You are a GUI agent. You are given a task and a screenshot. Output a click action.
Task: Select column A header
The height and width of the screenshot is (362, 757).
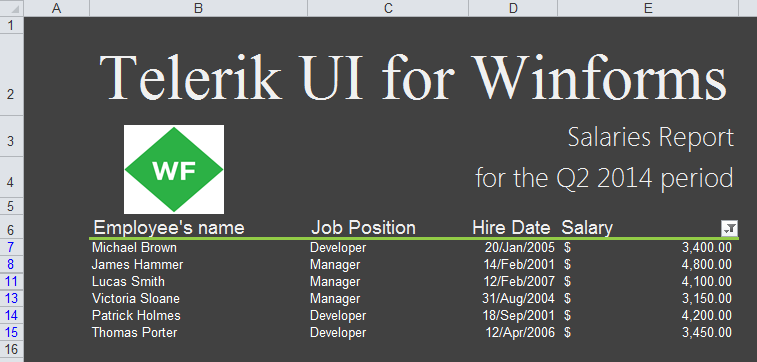click(x=56, y=8)
